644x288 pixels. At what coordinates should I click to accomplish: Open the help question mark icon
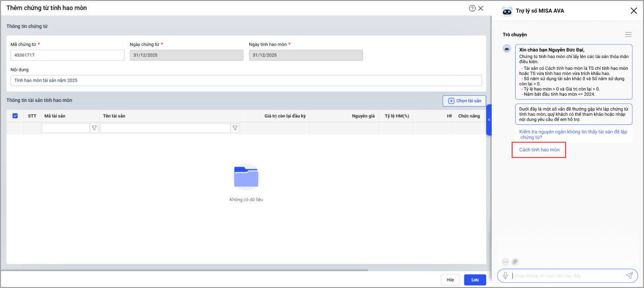click(x=472, y=8)
